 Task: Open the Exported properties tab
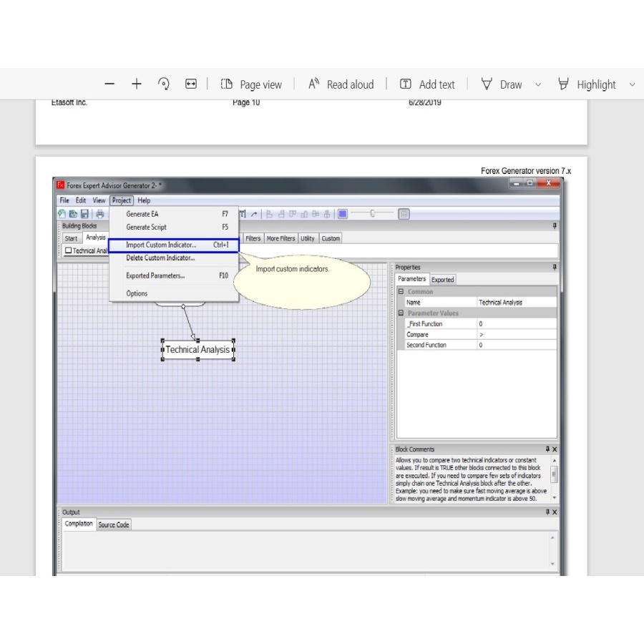click(x=443, y=280)
